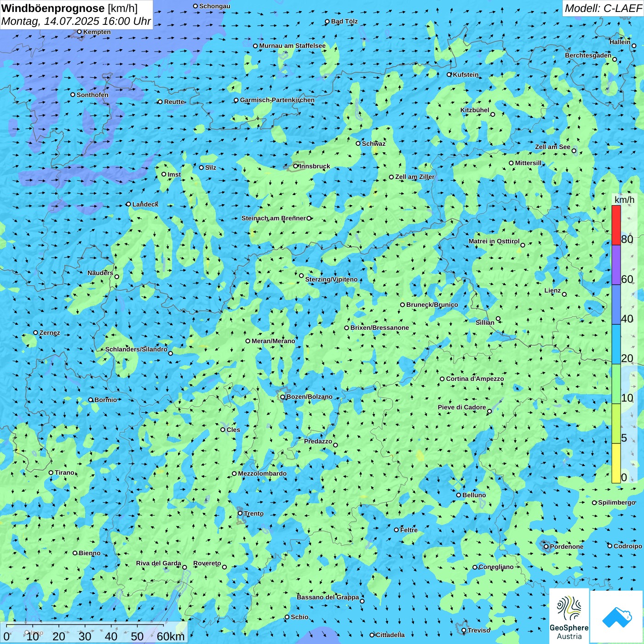
Task: Click the Spilimbergo city label
Action: pos(617,502)
